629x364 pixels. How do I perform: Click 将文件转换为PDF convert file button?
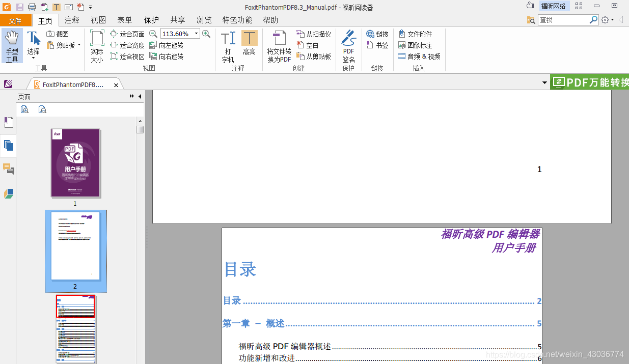pyautogui.click(x=279, y=46)
